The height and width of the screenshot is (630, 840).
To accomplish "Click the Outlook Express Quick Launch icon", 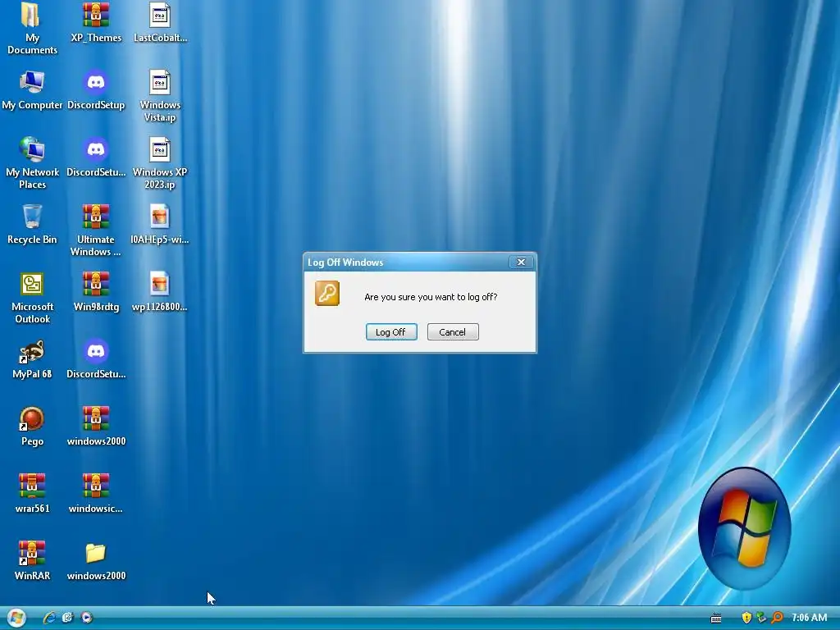I will point(67,618).
